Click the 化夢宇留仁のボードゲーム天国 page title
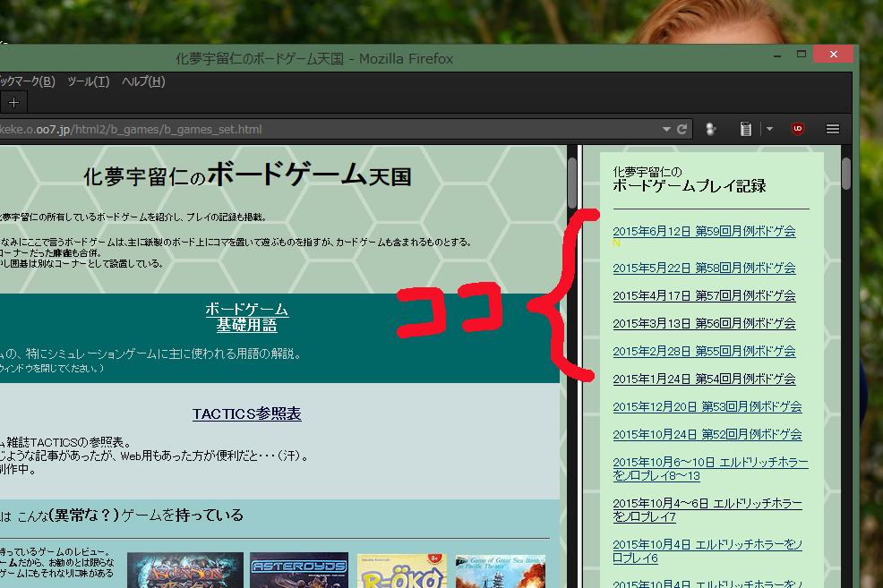 click(247, 175)
